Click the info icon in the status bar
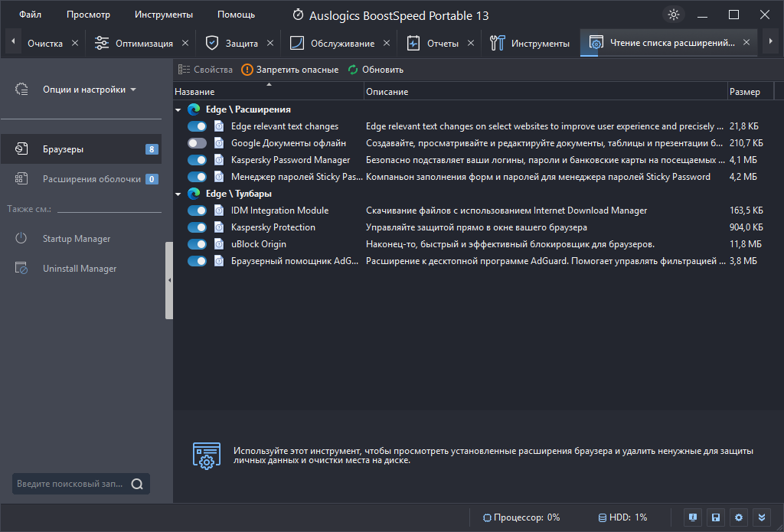Image resolution: width=784 pixels, height=532 pixels. (x=692, y=517)
